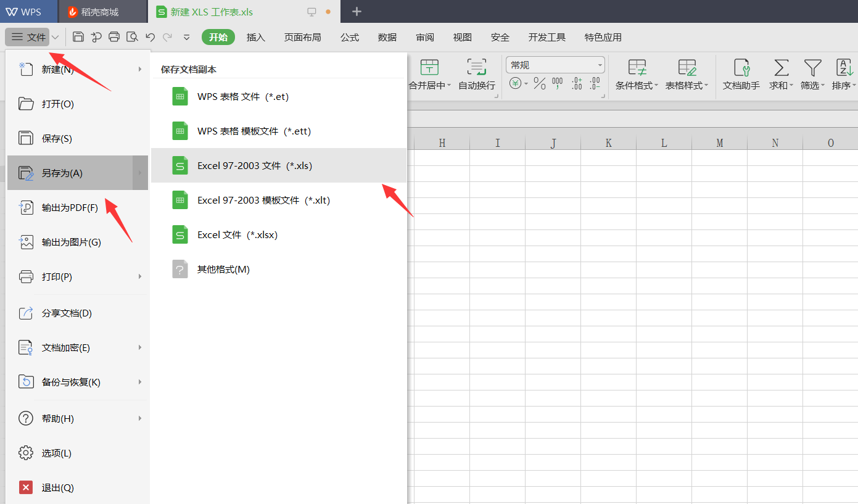Click 其他格式(M) save option
Image resolution: width=858 pixels, height=504 pixels.
click(x=223, y=270)
